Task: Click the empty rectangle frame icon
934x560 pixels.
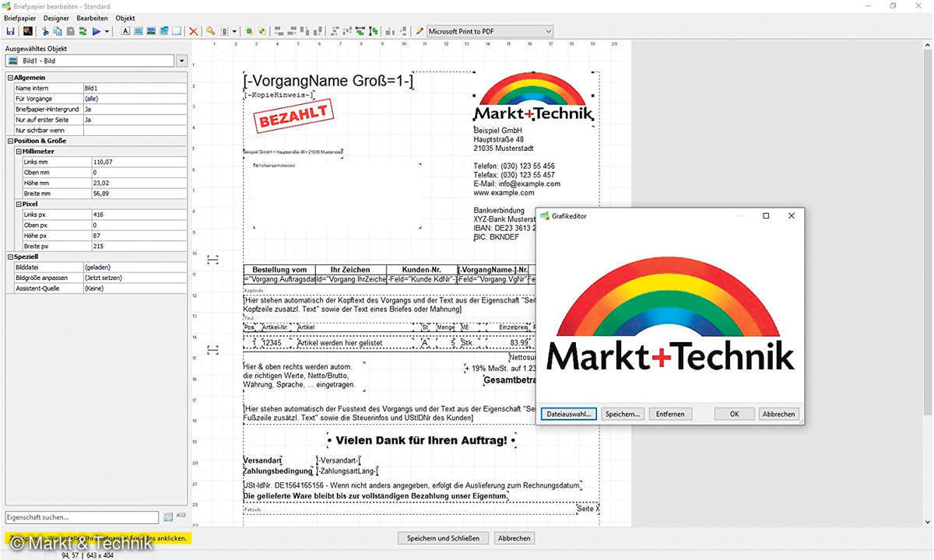Action: pyautogui.click(x=177, y=31)
